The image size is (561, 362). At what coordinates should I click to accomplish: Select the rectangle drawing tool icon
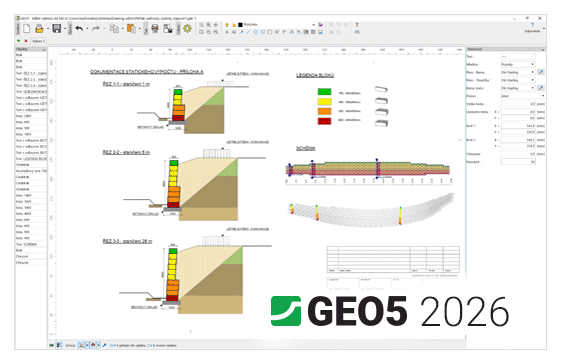pyautogui.click(x=263, y=32)
